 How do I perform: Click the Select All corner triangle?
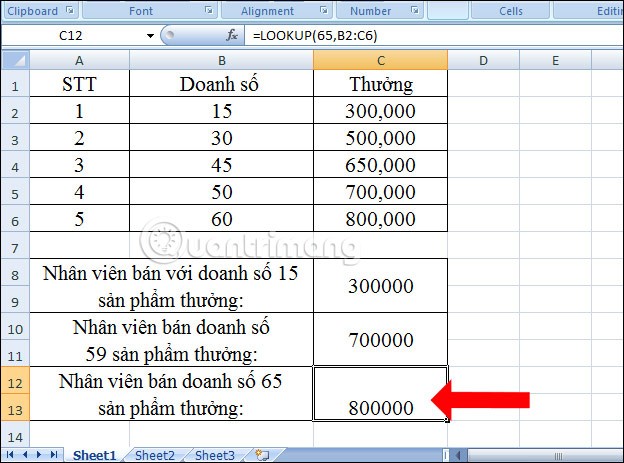pos(15,61)
